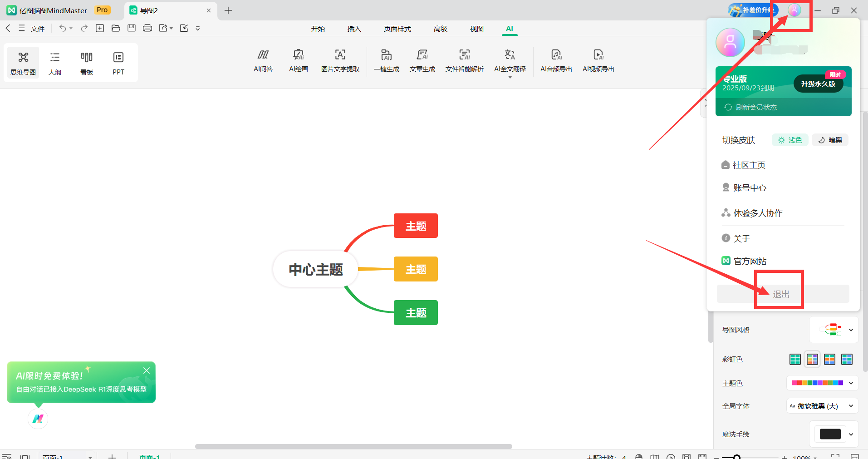This screenshot has height=459, width=868.
Task: Open the 文件 menu
Action: pos(38,29)
